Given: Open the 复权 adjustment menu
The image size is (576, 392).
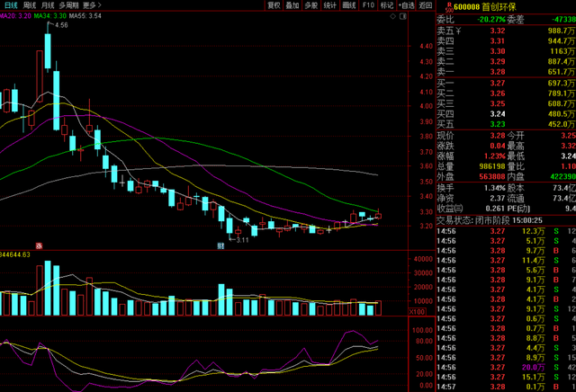Looking at the screenshot, I should (x=274, y=5).
